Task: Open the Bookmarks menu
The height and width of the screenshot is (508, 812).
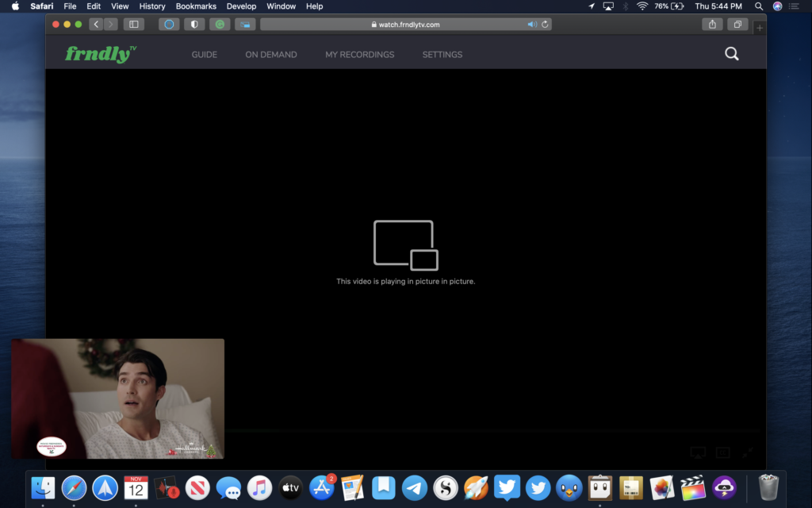Action: [196, 6]
